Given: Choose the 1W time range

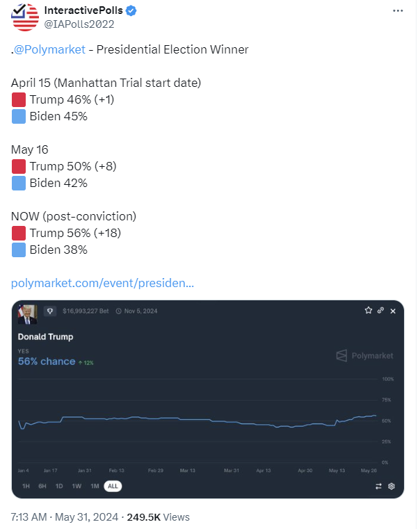Looking at the screenshot, I should [76, 486].
